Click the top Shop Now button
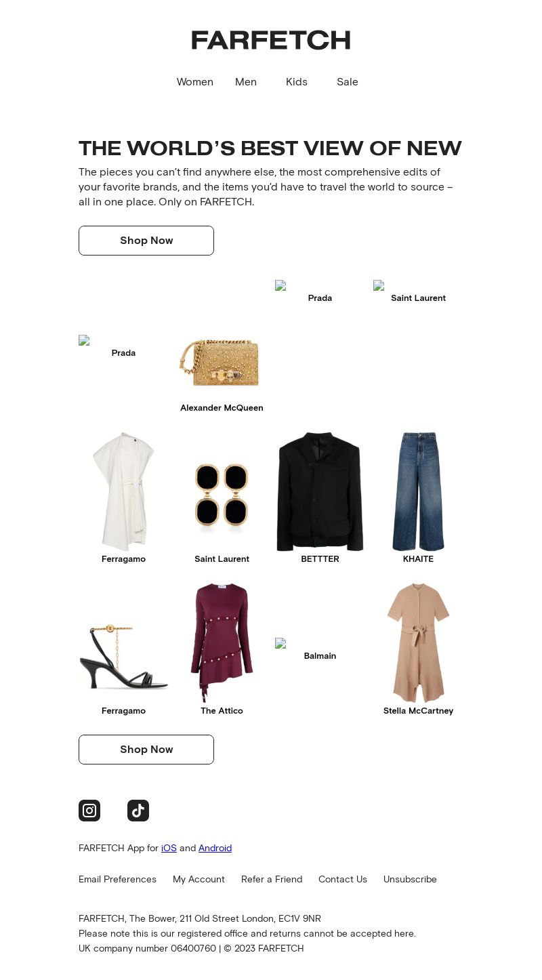Image resolution: width=542 pixels, height=980 pixels. point(146,241)
